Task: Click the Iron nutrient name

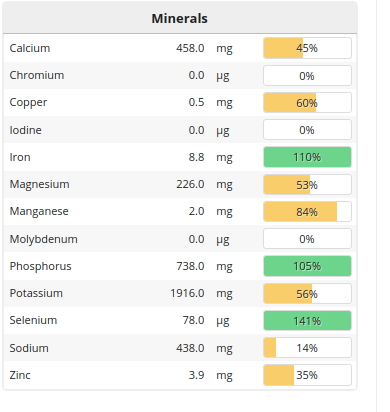Action: 20,157
